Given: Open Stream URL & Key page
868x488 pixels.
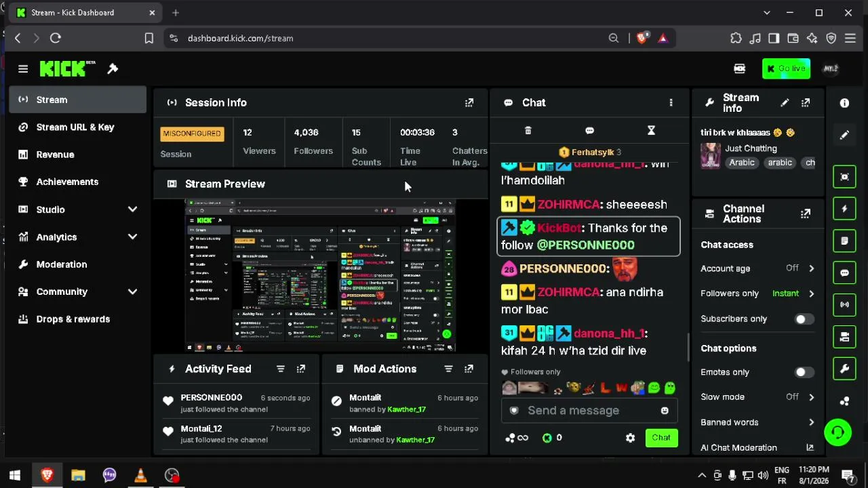Looking at the screenshot, I should click(x=78, y=127).
